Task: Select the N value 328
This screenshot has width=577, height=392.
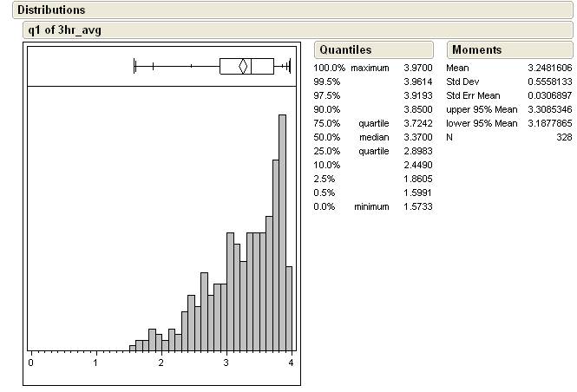Action: 563,137
